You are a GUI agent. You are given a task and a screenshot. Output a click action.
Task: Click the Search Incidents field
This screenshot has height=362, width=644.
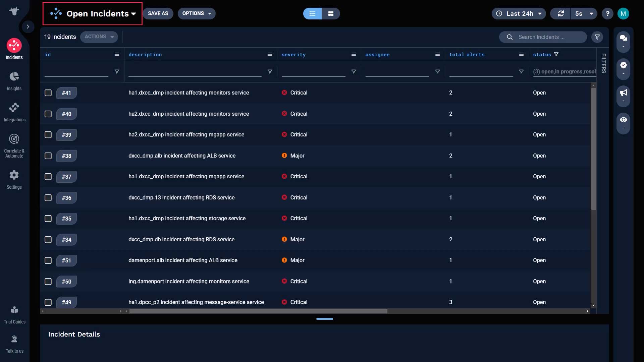pos(543,37)
